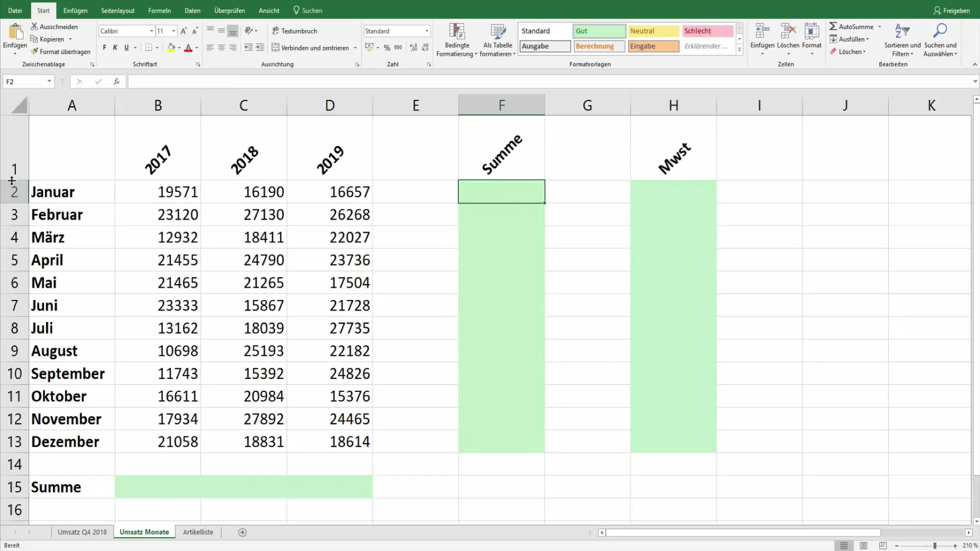Screen dimensions: 980x551
Task: Switch to the Einfügen ribbon tab
Action: [75, 10]
